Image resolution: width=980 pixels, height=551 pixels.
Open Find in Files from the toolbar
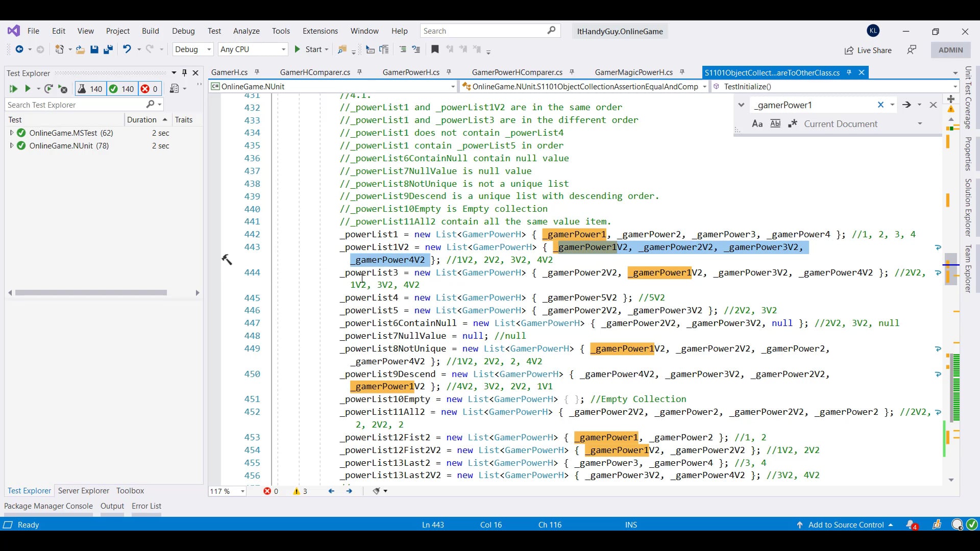click(x=343, y=49)
